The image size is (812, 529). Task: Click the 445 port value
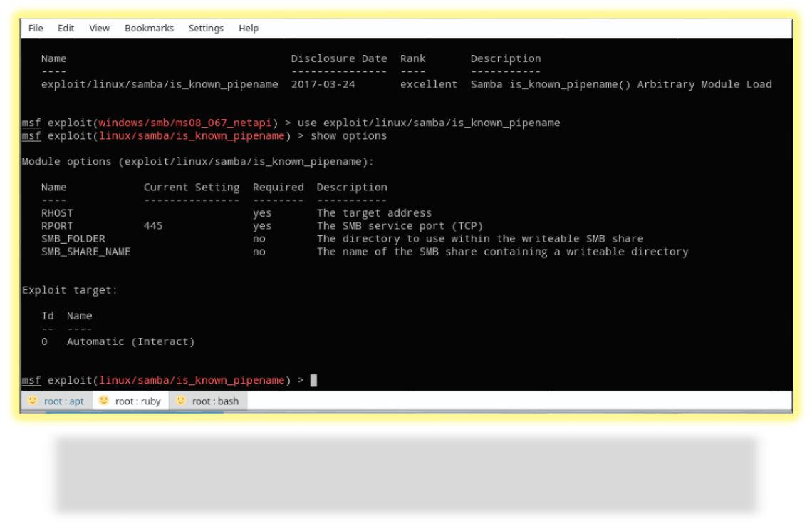[x=152, y=226]
